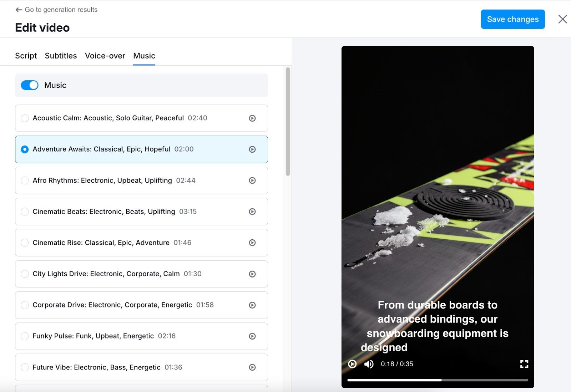571x392 pixels.
Task: Select the Corporate Drive music option
Action: coord(25,305)
